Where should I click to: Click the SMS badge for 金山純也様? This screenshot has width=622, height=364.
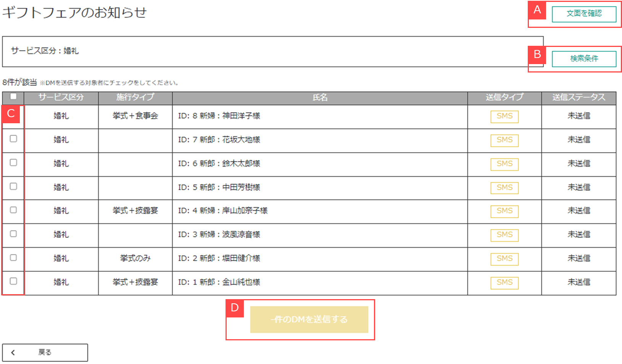[504, 282]
